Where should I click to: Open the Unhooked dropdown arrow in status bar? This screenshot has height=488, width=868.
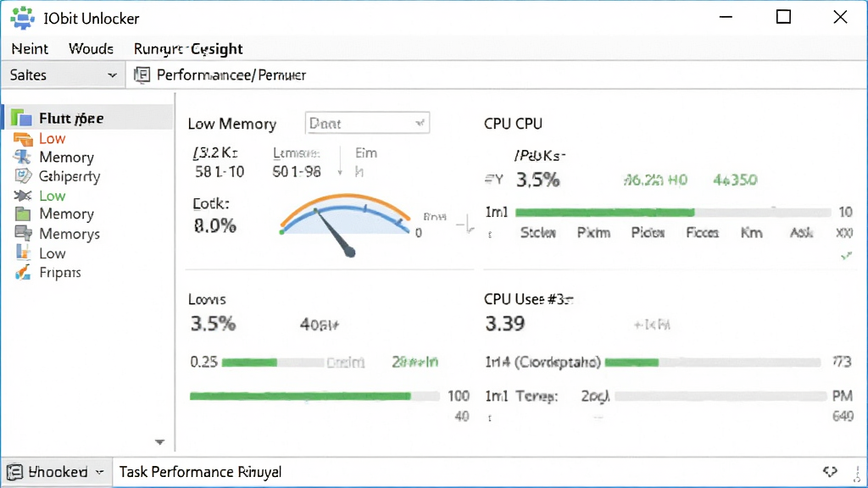pos(100,472)
